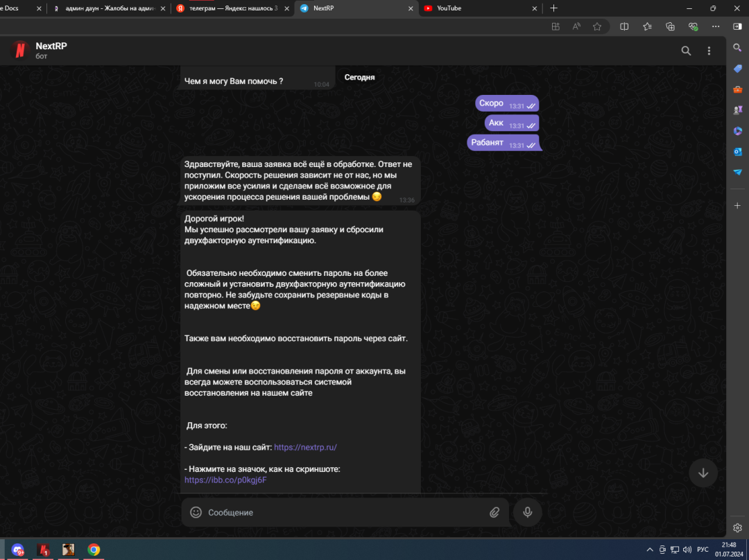Open Outlook in Edge sidebar

point(737,152)
